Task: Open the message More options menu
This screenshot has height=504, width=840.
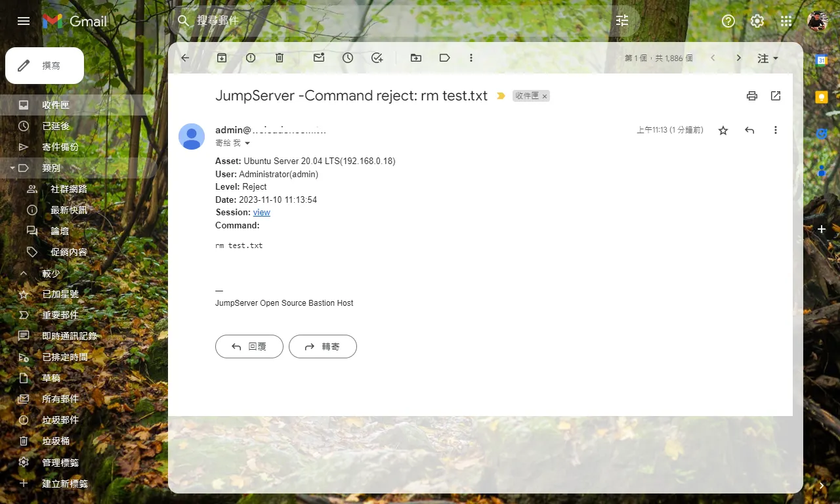Action: point(776,131)
